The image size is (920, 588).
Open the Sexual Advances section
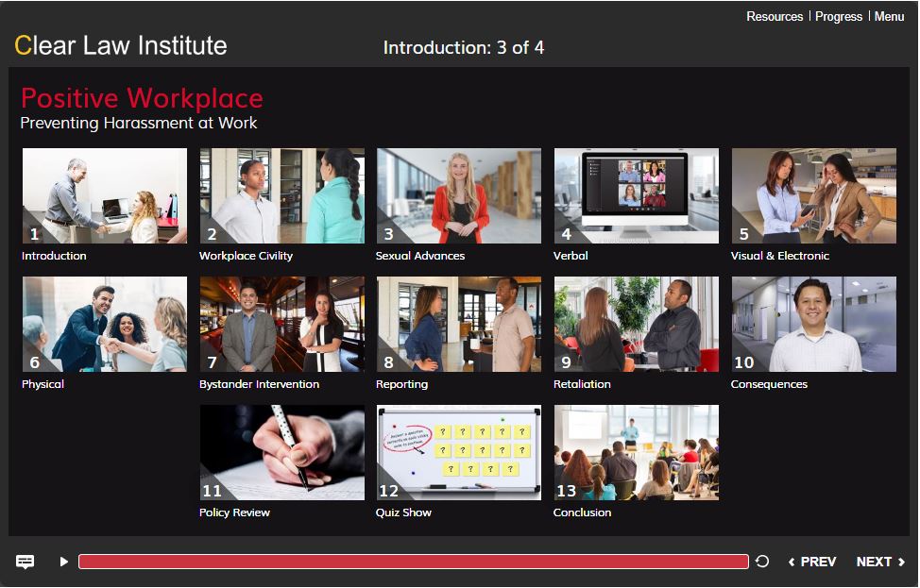(x=458, y=195)
